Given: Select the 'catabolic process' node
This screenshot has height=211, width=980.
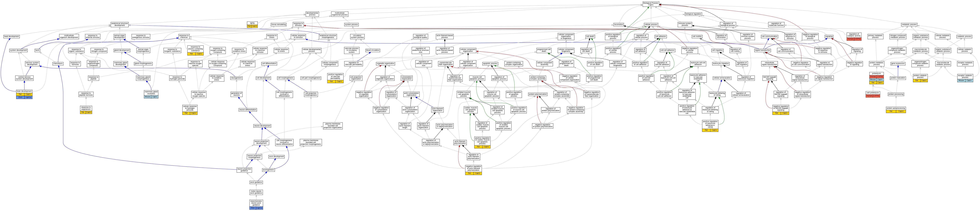Looking at the screenshot, I should coord(964,37).
